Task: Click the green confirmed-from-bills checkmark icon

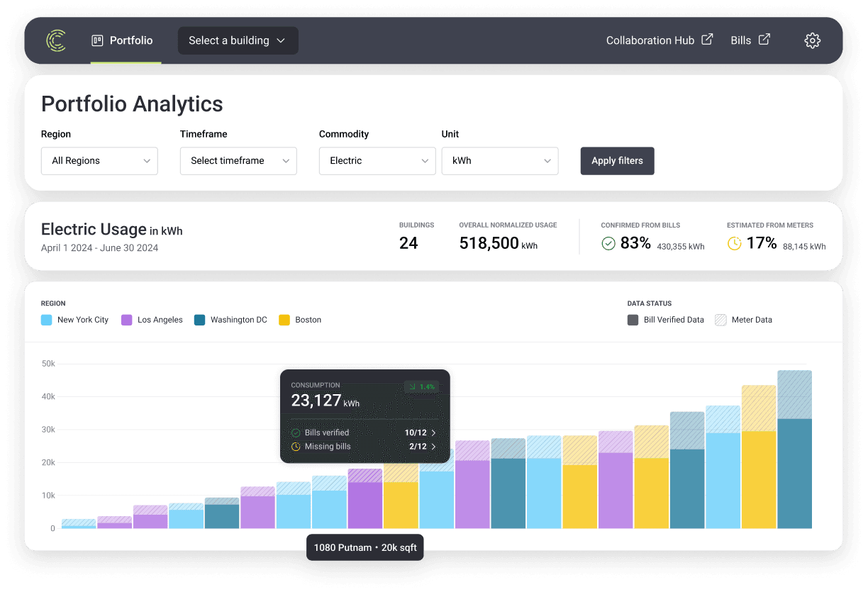Action: (608, 244)
